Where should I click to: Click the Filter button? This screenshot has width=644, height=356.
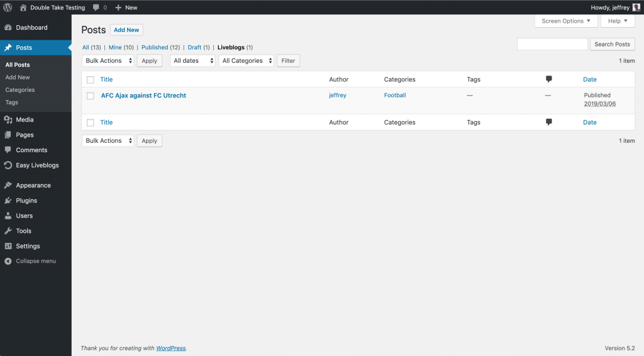pos(288,61)
